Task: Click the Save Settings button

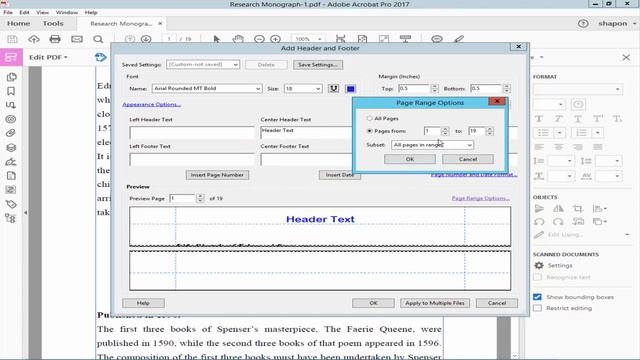Action: pyautogui.click(x=318, y=64)
